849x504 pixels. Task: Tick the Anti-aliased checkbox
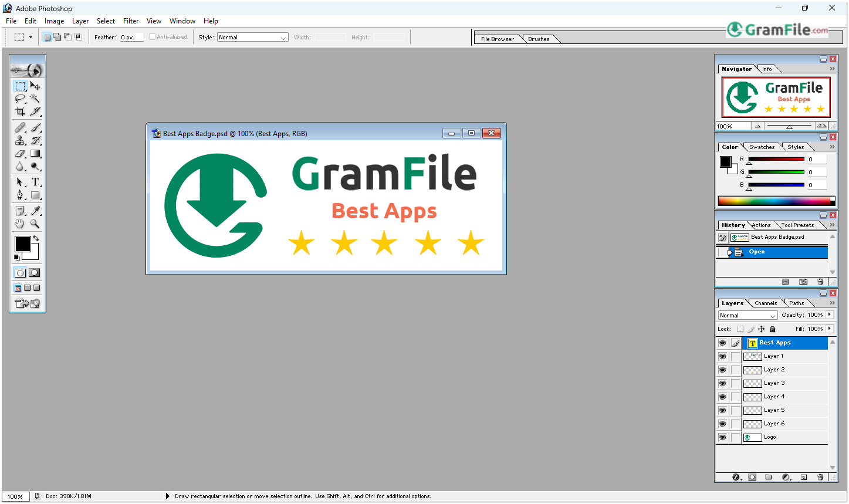152,37
